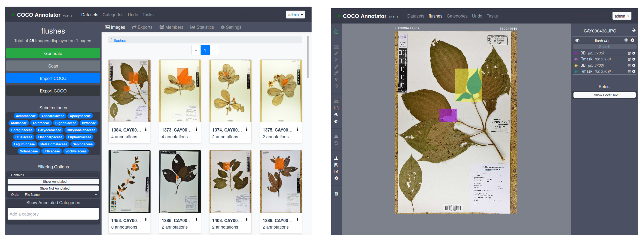
Task: Open options menu for image 1384
Action: [146, 129]
